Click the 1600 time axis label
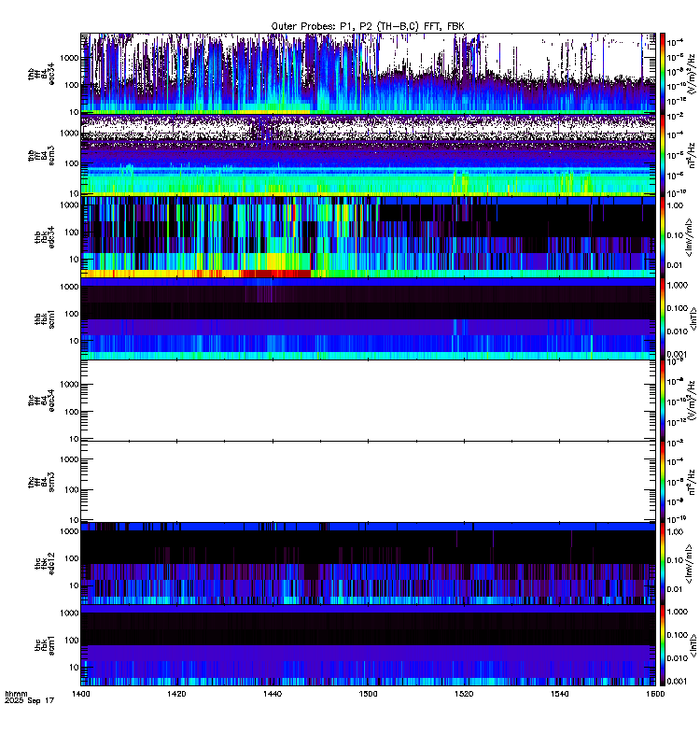 coord(655,694)
